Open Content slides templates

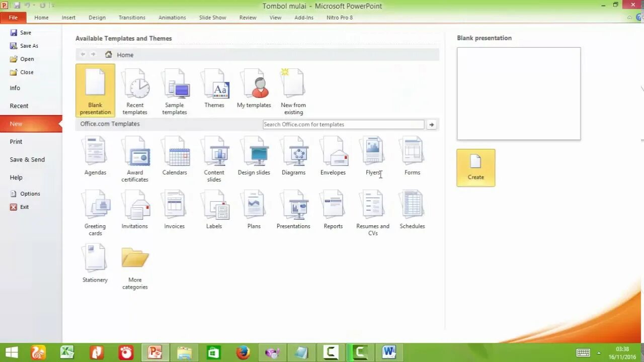214,159
